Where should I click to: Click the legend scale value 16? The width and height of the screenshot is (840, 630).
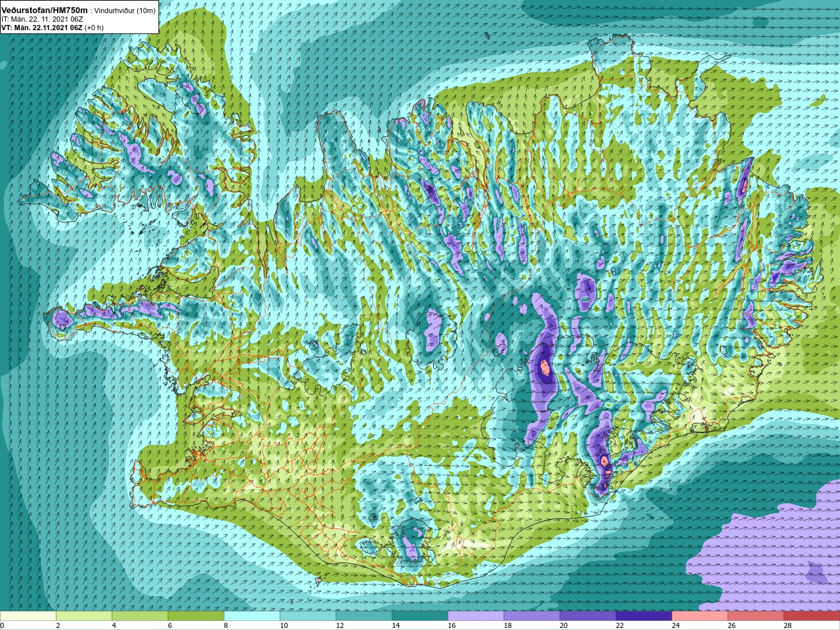[451, 625]
